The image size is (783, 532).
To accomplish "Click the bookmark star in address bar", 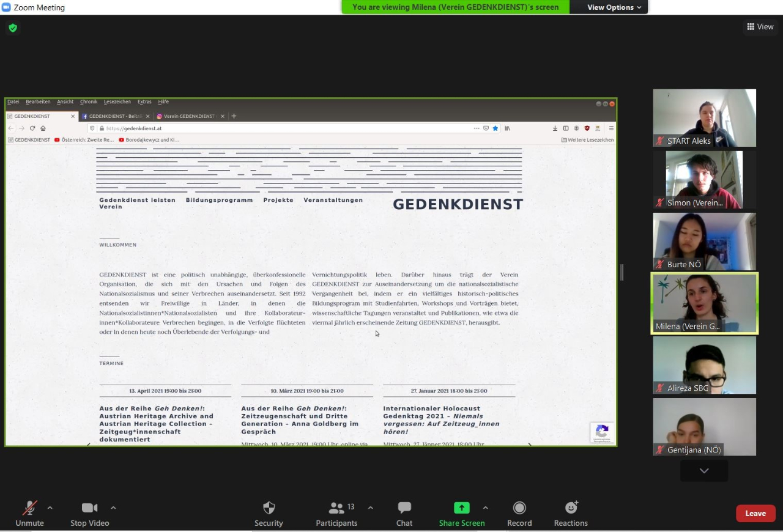I will pyautogui.click(x=495, y=128).
